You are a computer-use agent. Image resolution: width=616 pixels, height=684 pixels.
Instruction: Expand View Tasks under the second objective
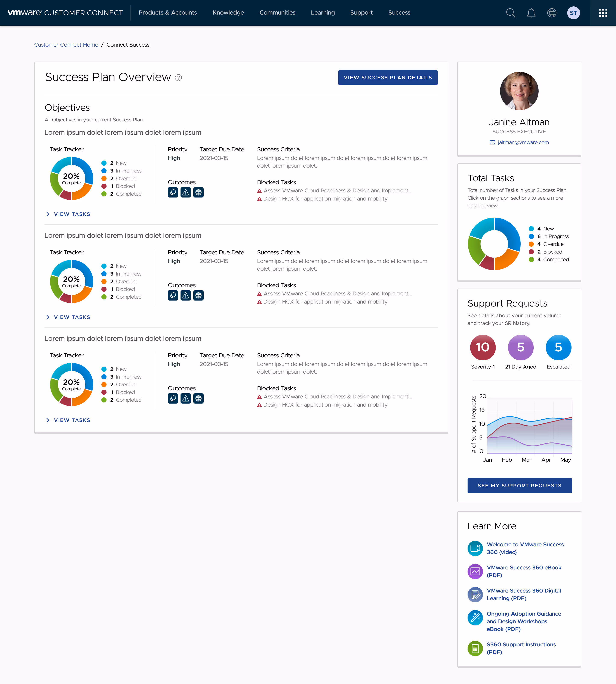(68, 317)
